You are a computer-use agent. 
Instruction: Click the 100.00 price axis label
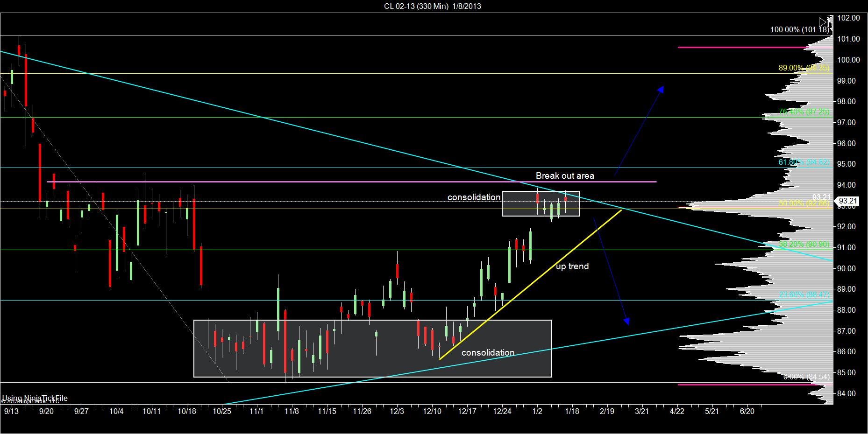[849, 60]
